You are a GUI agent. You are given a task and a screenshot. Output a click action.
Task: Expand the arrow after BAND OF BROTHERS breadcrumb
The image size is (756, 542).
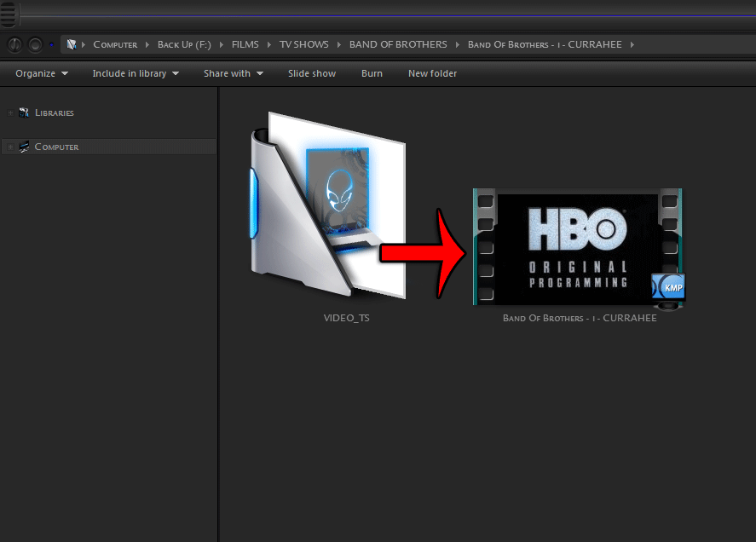click(x=458, y=45)
